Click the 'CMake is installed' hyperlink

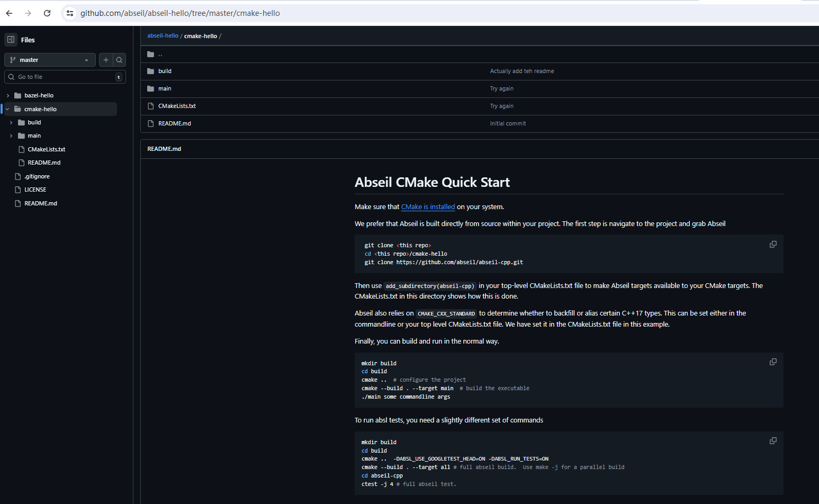pyautogui.click(x=428, y=207)
